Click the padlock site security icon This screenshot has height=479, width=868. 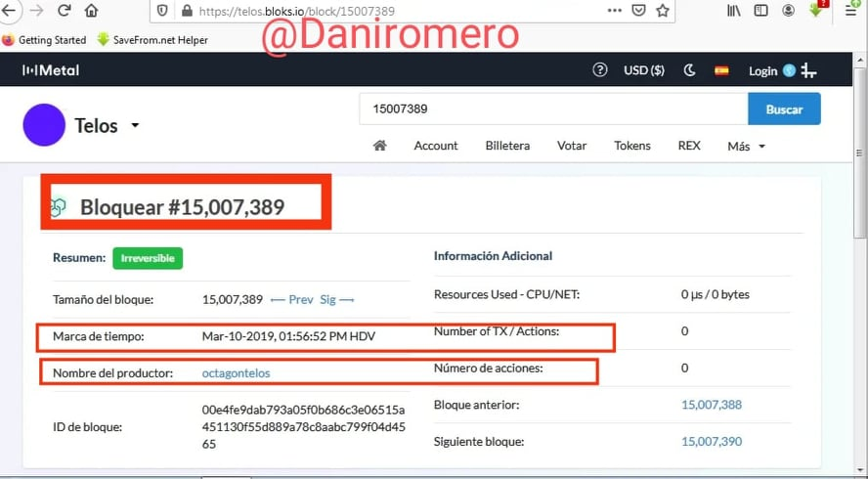187,11
